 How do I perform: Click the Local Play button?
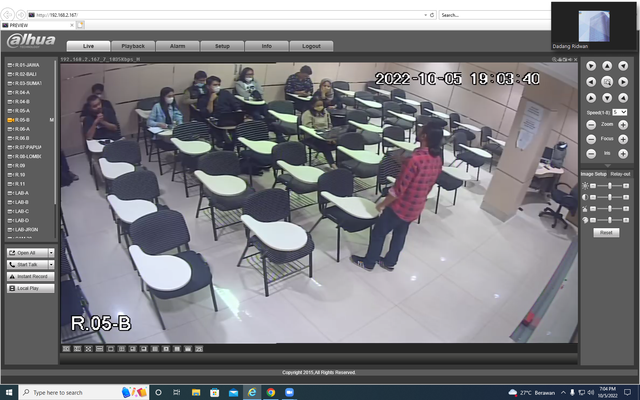[x=31, y=288]
